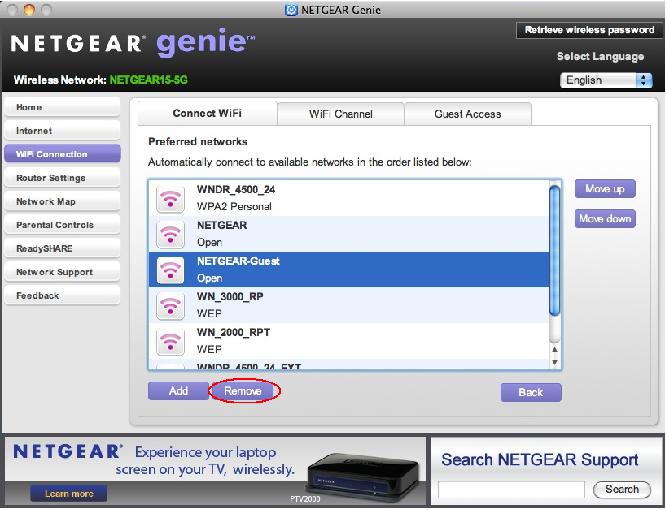Switch to the WiFi Channel tab

[340, 114]
